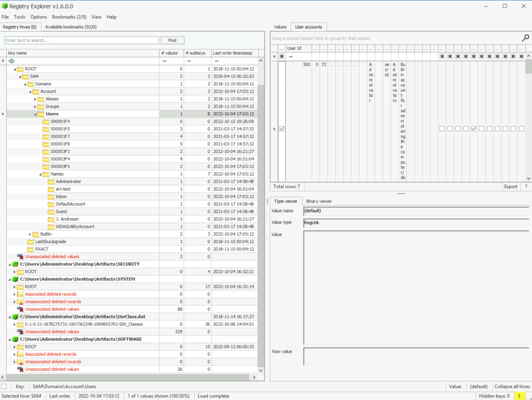Toggle second unchecked flag checkbox in user row
The width and height of the screenshot is (532, 400).
[x=450, y=128]
